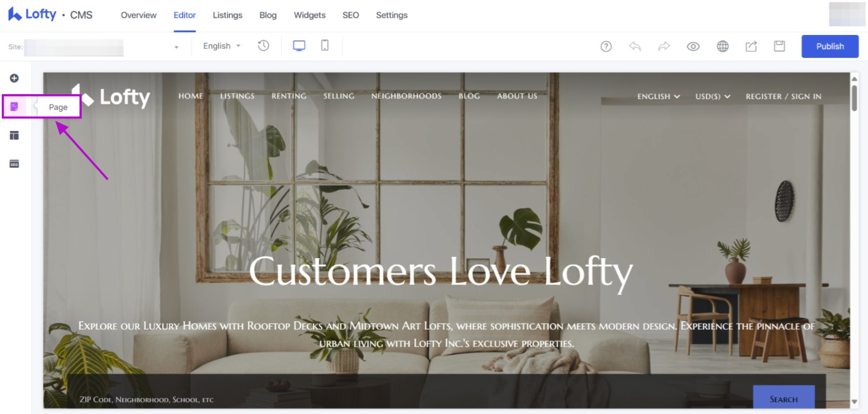Open the Widgets tab

[x=310, y=15]
